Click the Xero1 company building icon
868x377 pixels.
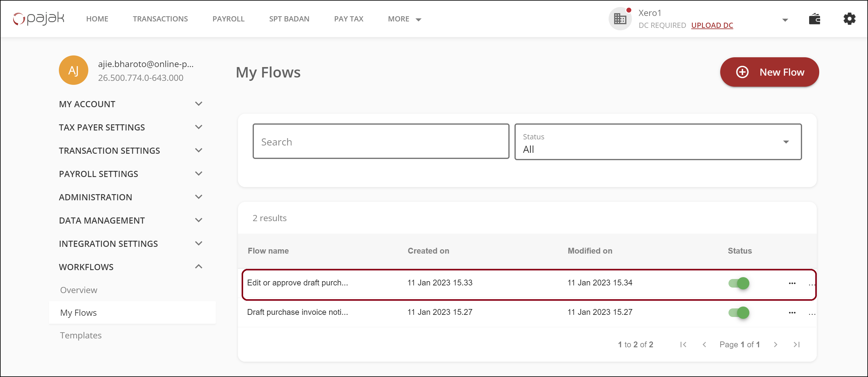pos(620,19)
